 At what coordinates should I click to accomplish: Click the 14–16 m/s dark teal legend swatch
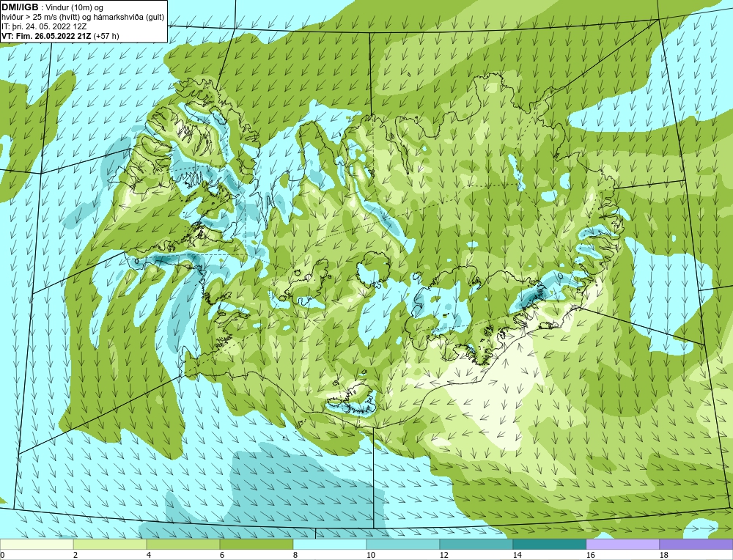click(549, 544)
